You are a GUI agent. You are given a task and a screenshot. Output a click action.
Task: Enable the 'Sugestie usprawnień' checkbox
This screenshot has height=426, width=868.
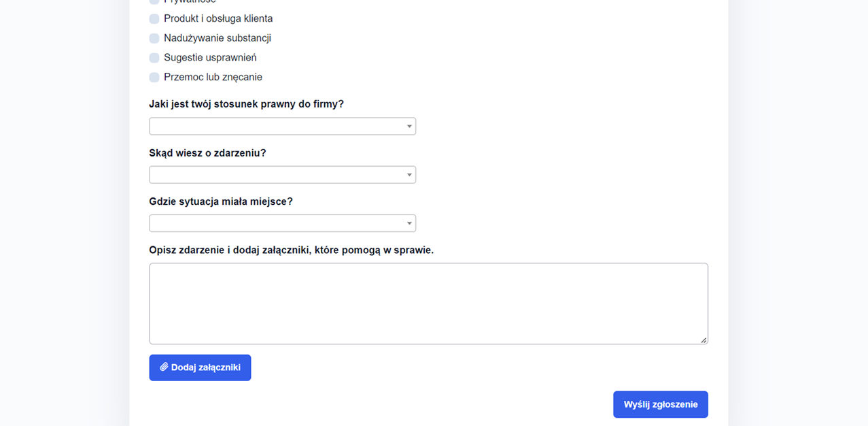tap(154, 58)
